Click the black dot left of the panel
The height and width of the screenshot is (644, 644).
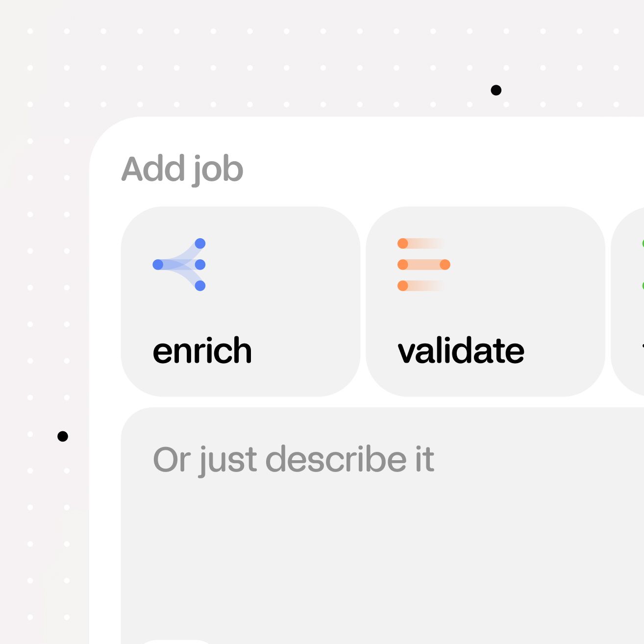tap(63, 436)
